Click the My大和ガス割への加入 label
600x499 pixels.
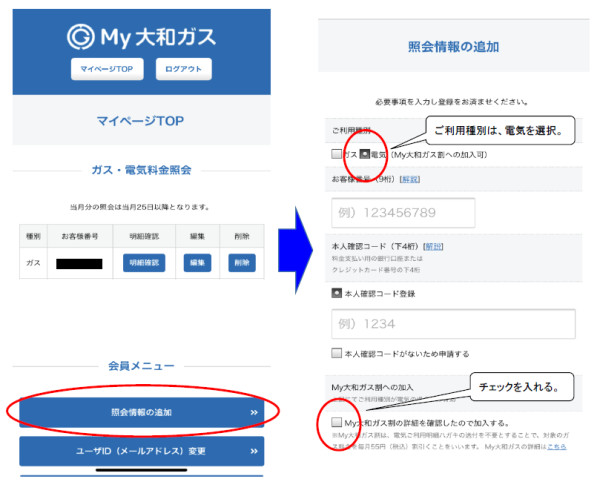372,387
